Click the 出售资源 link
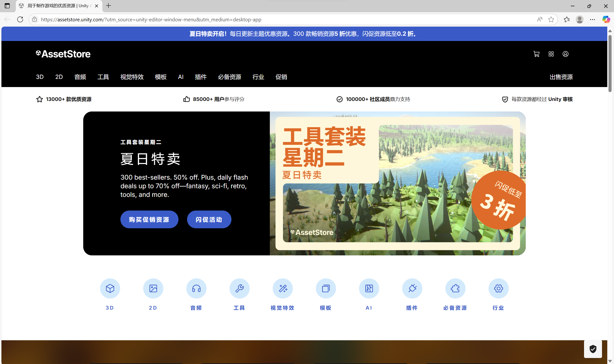Screen dimensions: 614x364 561,77
